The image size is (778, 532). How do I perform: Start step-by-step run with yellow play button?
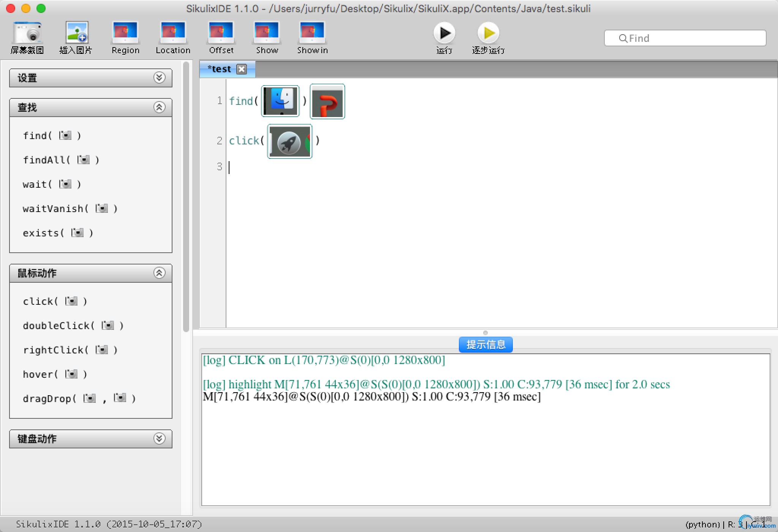point(488,33)
